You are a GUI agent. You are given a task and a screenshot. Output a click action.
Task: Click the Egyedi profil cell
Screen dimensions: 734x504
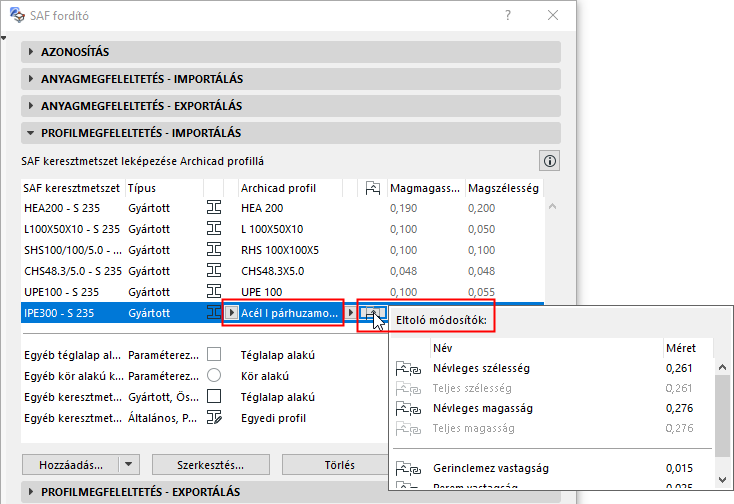(x=273, y=418)
